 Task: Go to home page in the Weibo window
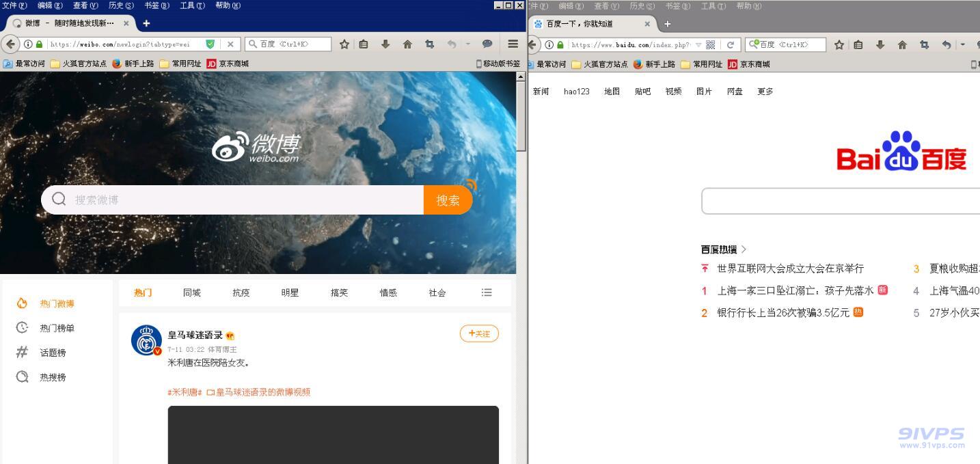coord(407,44)
